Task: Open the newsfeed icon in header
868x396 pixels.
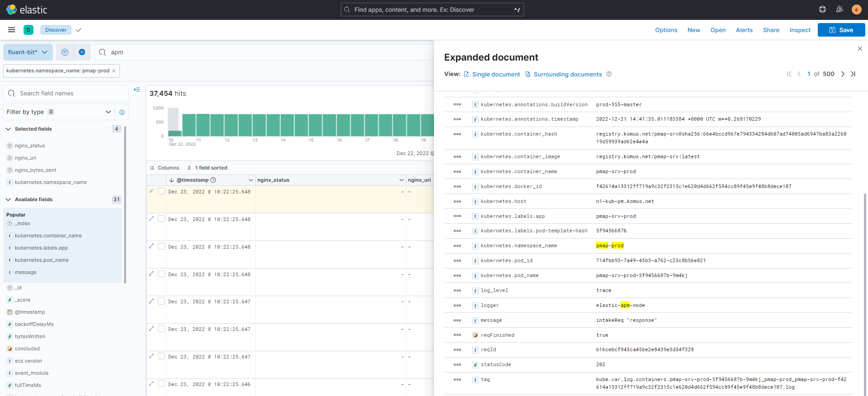Action: pos(839,9)
